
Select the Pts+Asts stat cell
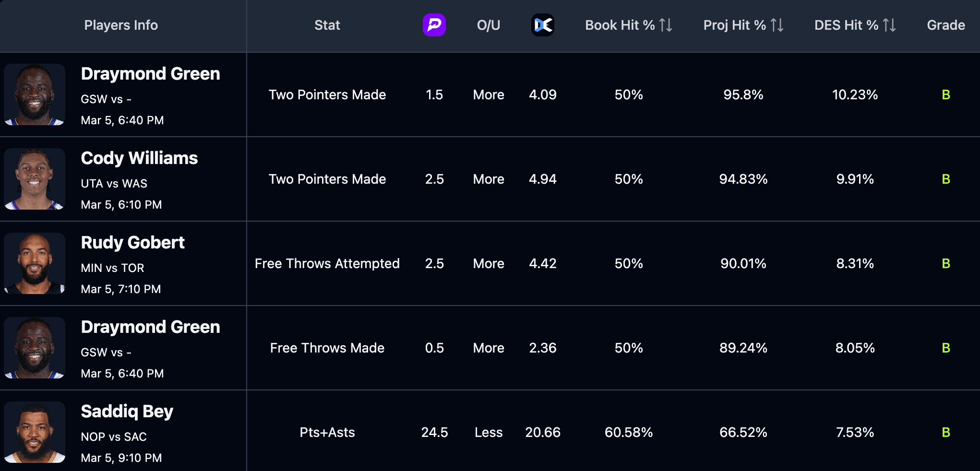pyautogui.click(x=327, y=432)
